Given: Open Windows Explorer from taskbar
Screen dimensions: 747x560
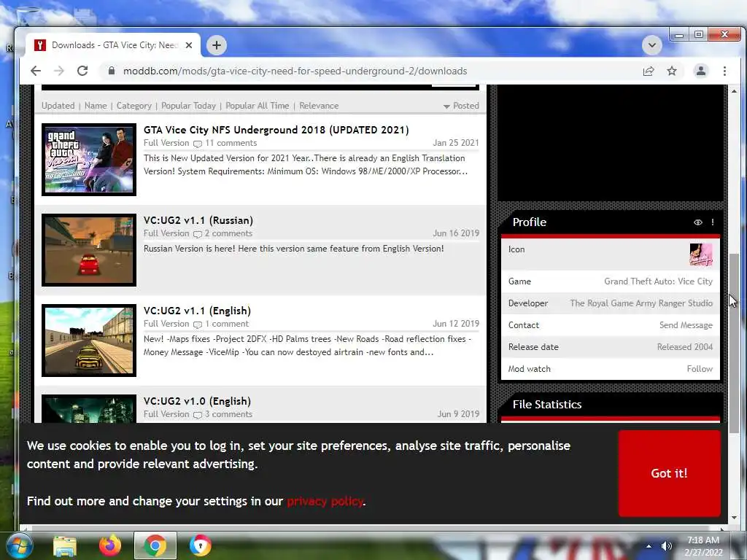Looking at the screenshot, I should (x=64, y=545).
